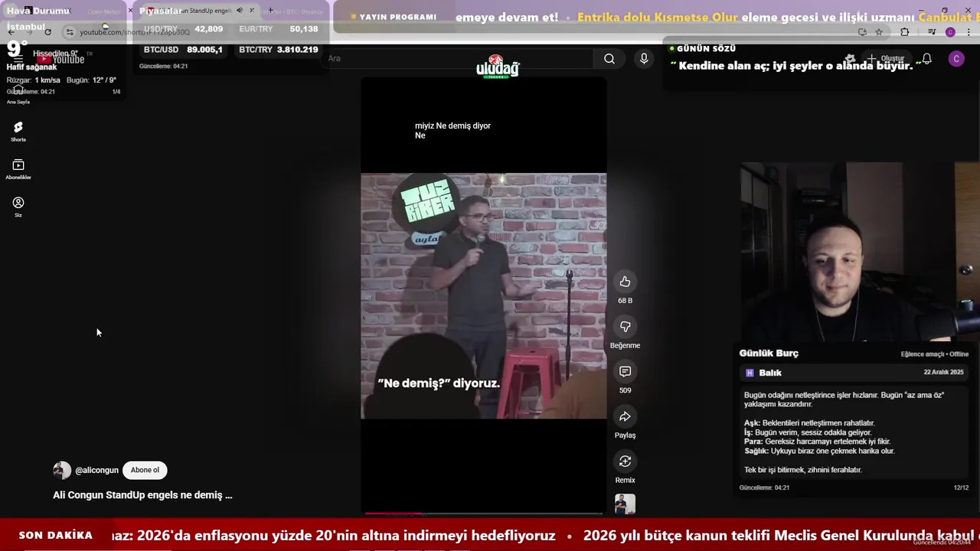
Task: Open the @alicongun channel link
Action: 96,470
